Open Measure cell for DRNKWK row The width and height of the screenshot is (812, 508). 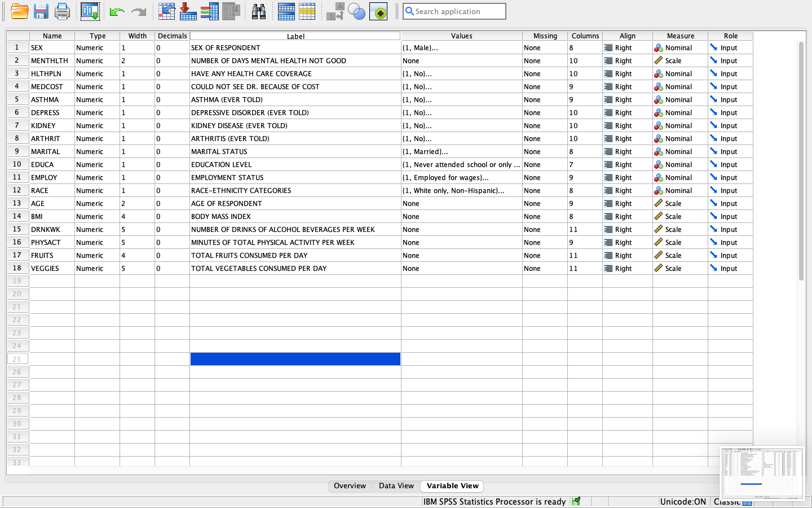click(x=680, y=229)
